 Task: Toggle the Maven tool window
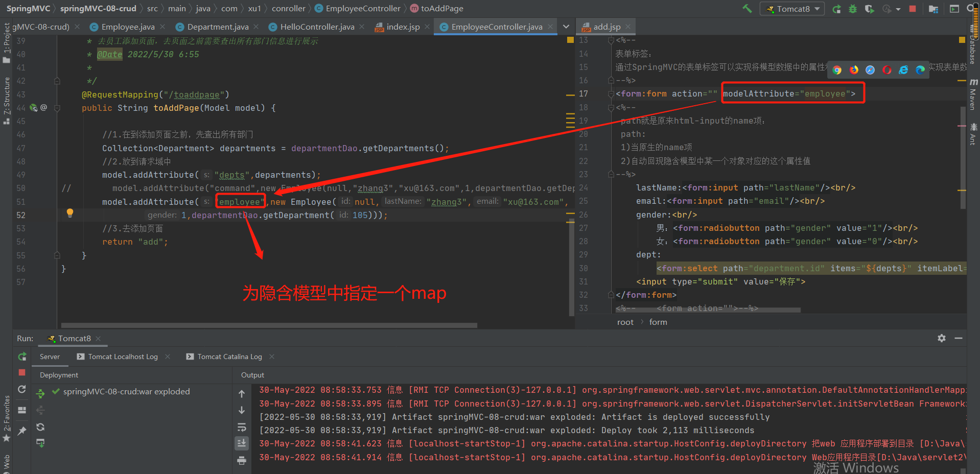point(973,94)
